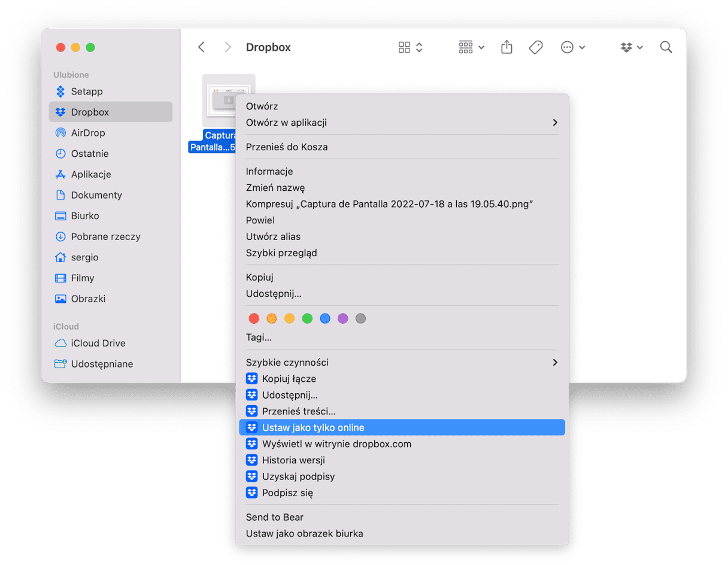Click the Share icon in Finder toolbar

[506, 47]
